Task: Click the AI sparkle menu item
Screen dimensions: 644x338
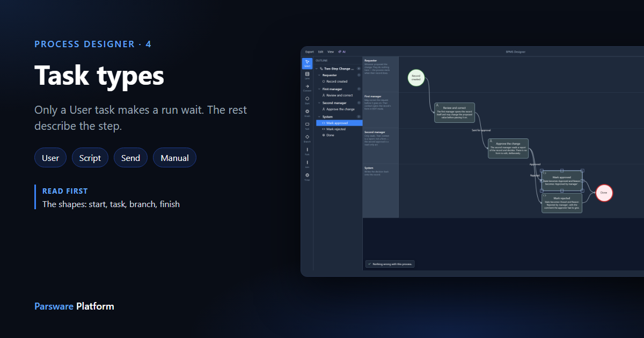Action: [x=342, y=52]
